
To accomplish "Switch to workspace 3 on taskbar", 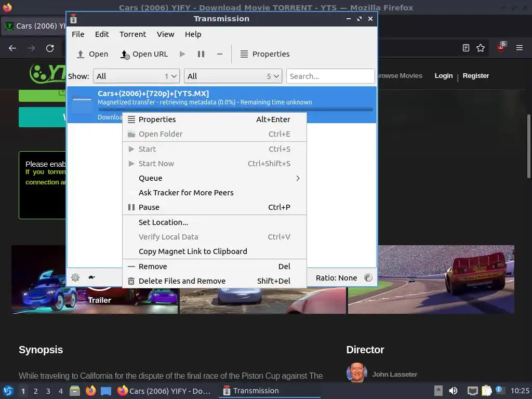I will click(x=48, y=391).
